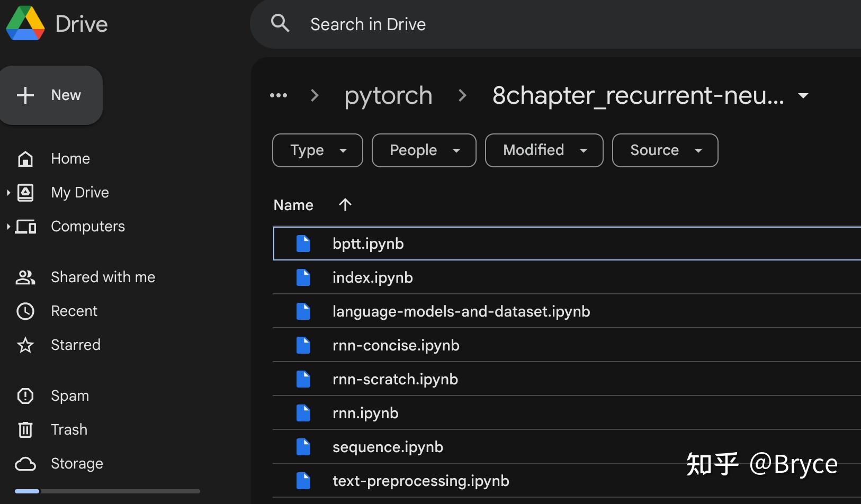The image size is (861, 504).
Task: Click the search magnifier icon
Action: (x=281, y=23)
